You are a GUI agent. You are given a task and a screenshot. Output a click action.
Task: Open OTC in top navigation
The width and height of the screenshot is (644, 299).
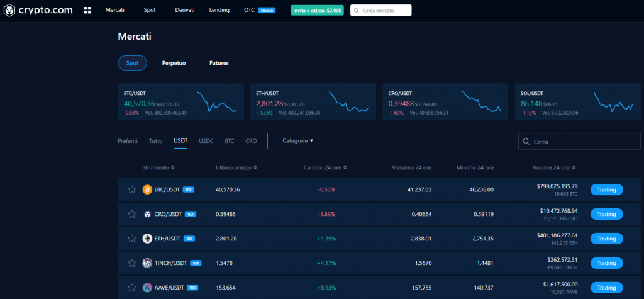pos(249,10)
